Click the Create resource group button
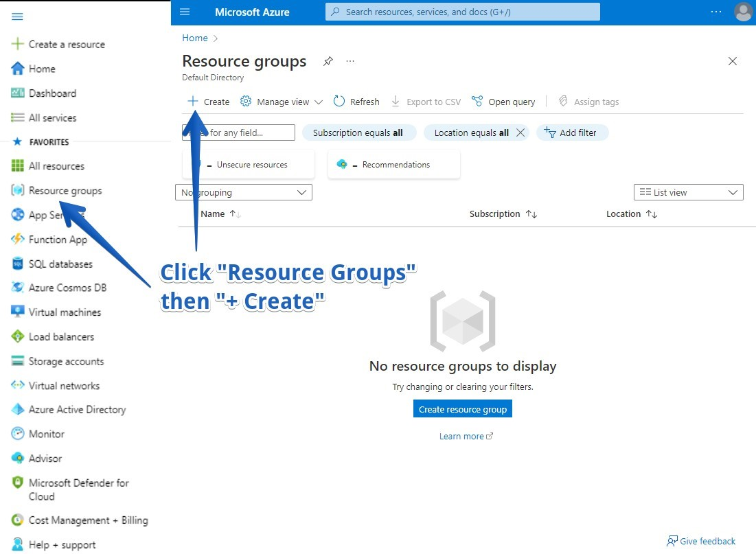 463,409
